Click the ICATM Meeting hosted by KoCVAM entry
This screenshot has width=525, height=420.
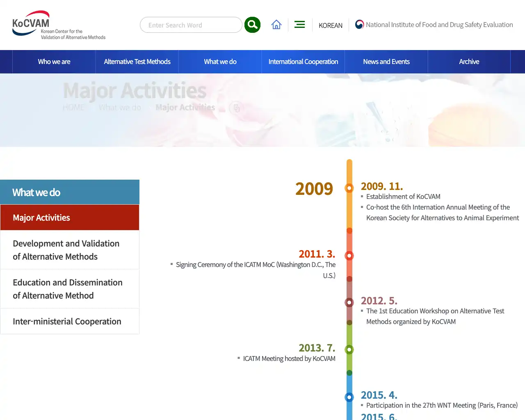coord(289,358)
